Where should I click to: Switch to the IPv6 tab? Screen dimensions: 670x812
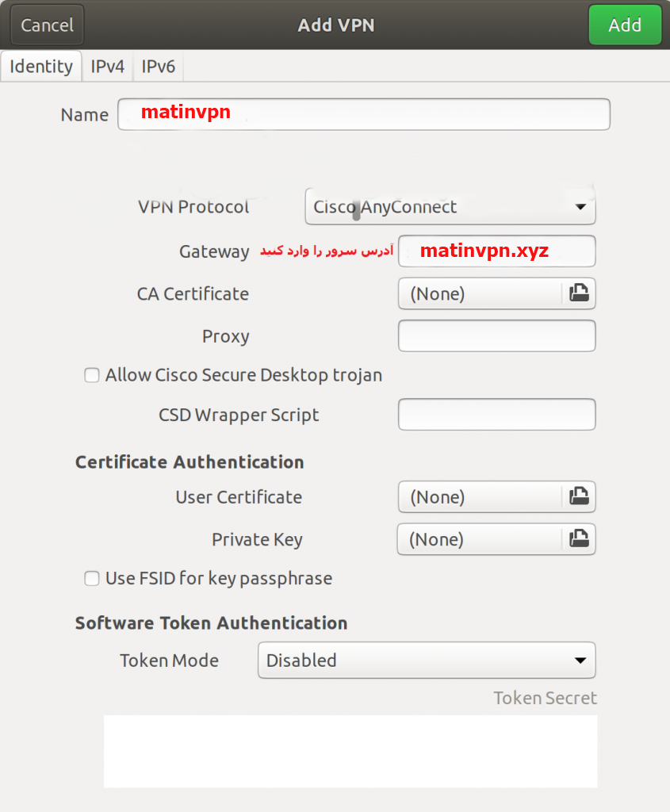click(x=158, y=67)
